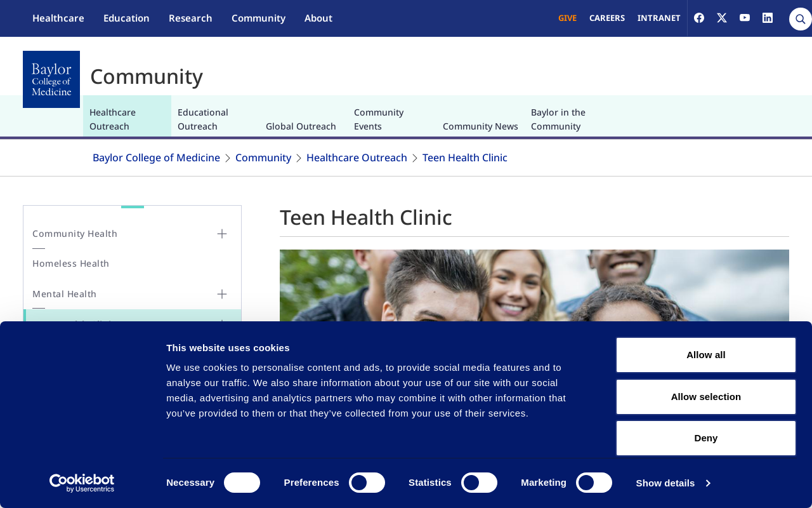Open Homeless Health in the sidebar

[71, 264]
